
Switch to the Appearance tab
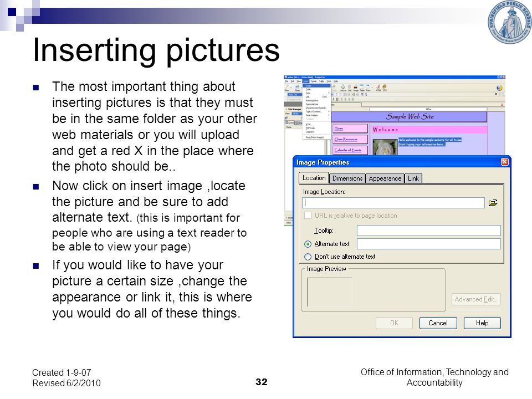[x=385, y=178]
